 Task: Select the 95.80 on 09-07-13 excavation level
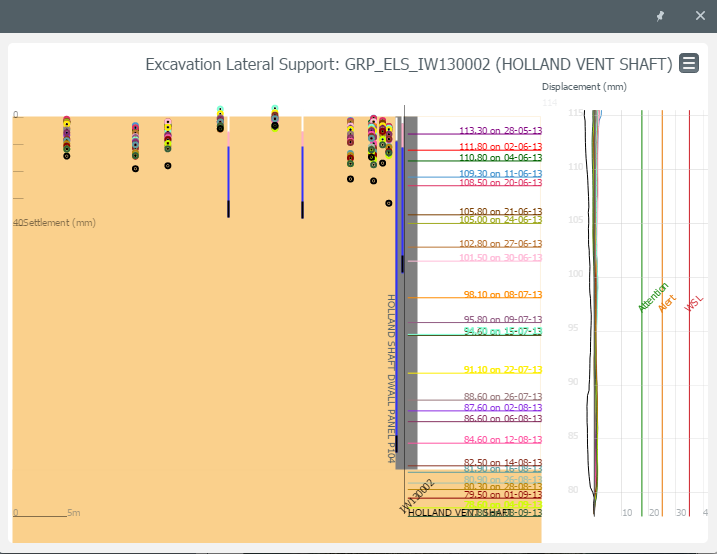pyautogui.click(x=503, y=320)
